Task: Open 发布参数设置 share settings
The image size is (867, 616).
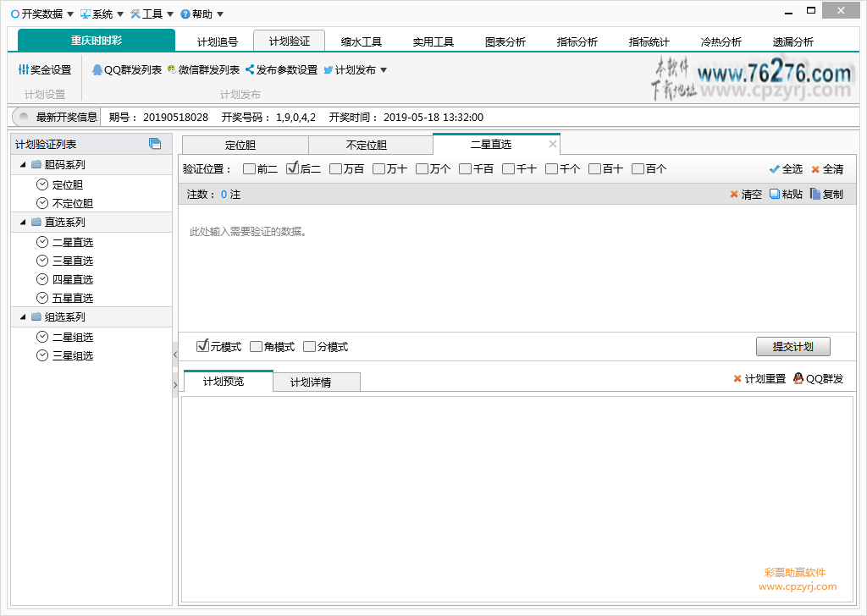Action: [x=281, y=70]
